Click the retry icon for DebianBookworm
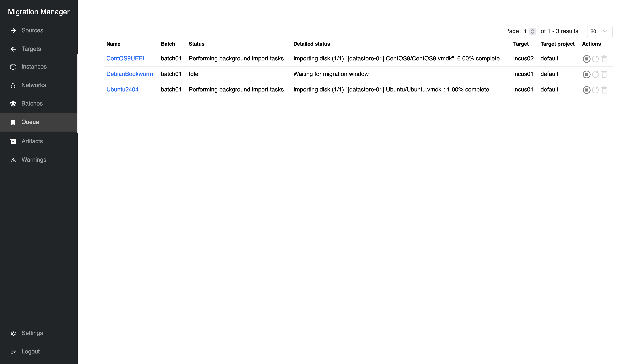Image resolution: width=632 pixels, height=364 pixels. click(595, 74)
